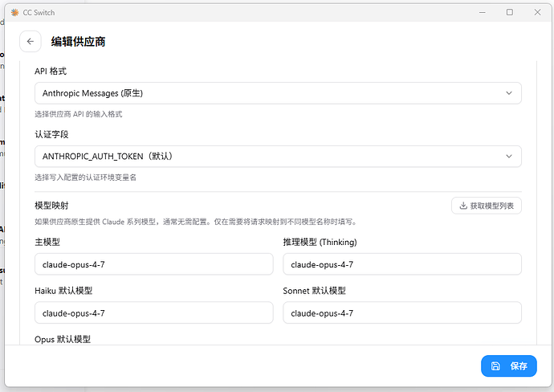Click the hint text 选择供应商 API 的输入格式
This screenshot has height=392, width=554.
point(79,114)
